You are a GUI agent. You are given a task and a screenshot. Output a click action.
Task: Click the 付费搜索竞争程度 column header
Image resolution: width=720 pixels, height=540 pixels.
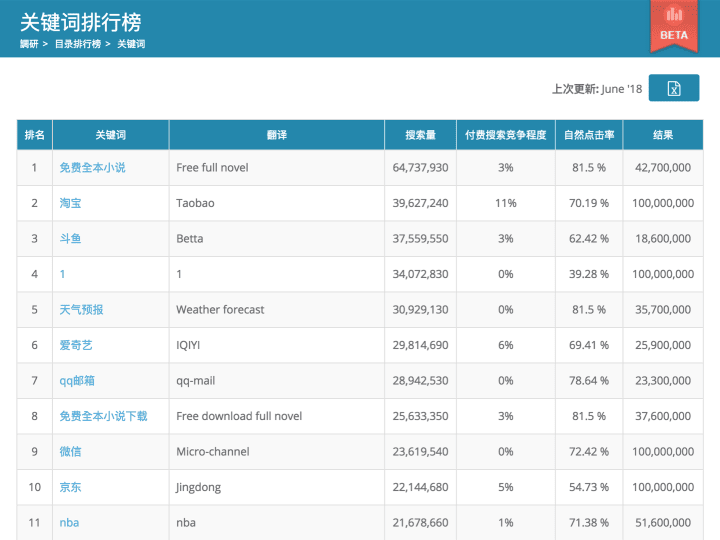pyautogui.click(x=506, y=135)
